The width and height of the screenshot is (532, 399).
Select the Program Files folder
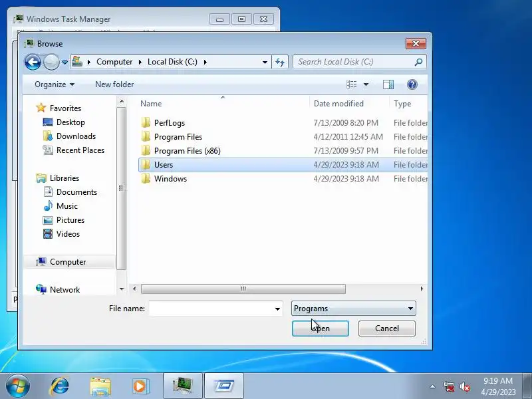tap(178, 137)
